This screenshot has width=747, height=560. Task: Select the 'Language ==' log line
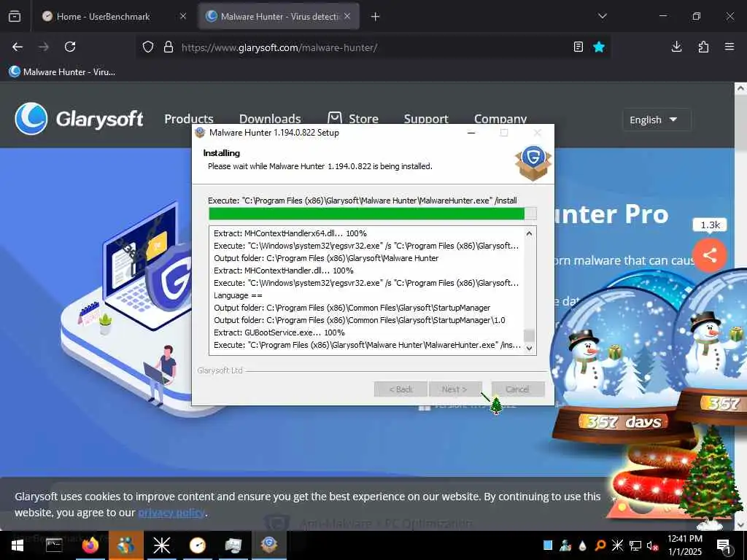coord(238,295)
